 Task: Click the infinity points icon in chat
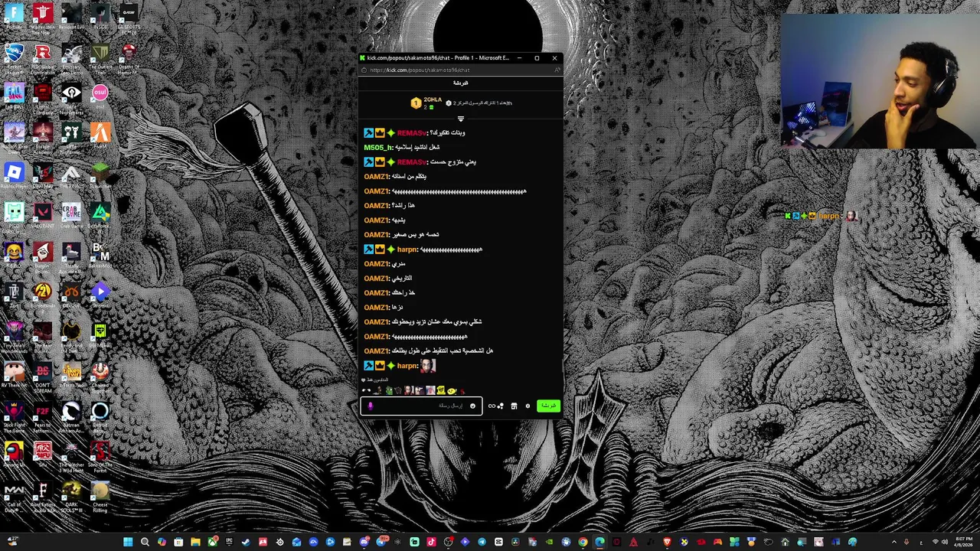[x=492, y=406]
